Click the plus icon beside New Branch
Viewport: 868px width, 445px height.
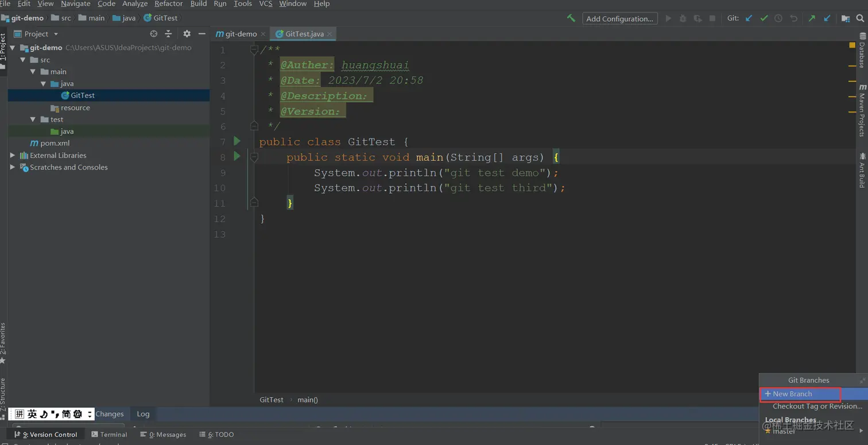coord(768,394)
